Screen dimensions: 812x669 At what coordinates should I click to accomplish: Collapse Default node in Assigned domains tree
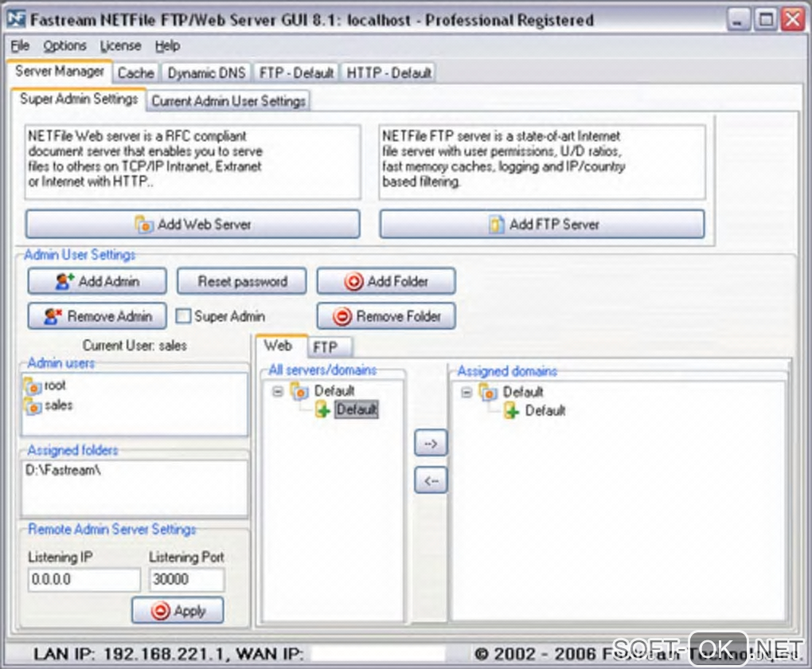[x=466, y=393]
